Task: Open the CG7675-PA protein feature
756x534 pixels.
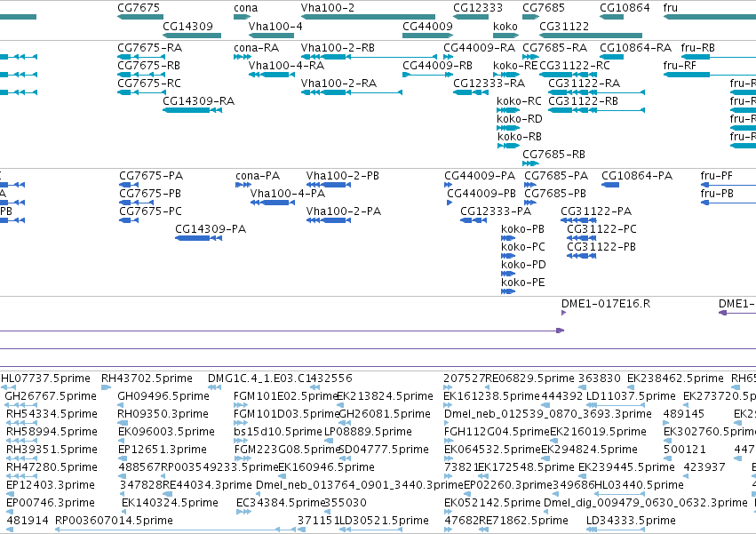Action: [129, 185]
